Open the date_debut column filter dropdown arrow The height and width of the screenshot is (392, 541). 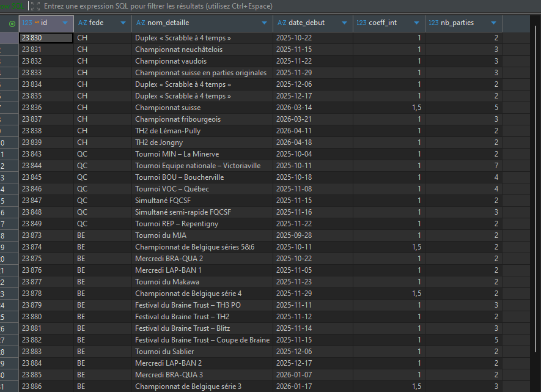point(344,23)
